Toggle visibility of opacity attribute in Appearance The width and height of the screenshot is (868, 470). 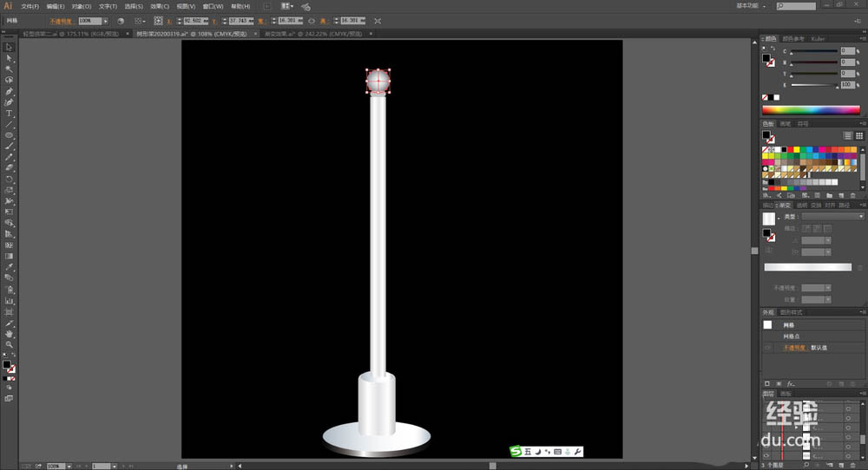click(767, 348)
